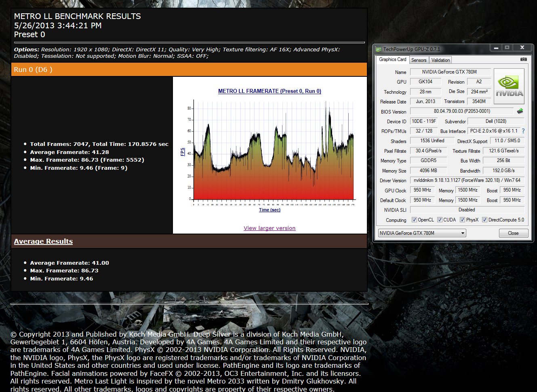Click the Default Clock 950 MHz field
The image size is (537, 392).
pos(422,200)
